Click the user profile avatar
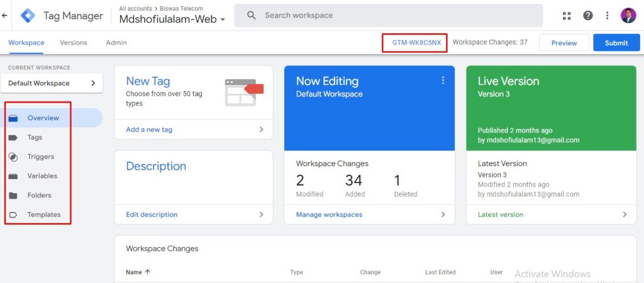The height and width of the screenshot is (283, 644). [x=628, y=16]
